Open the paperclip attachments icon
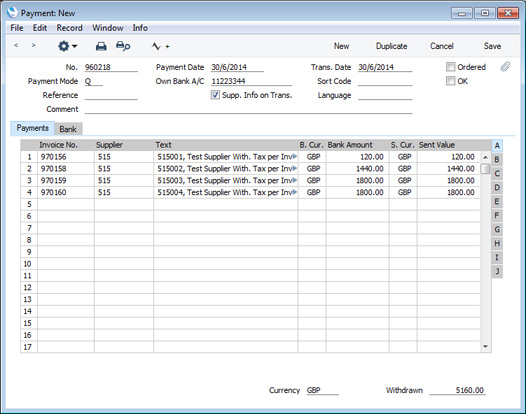526x414 pixels. click(505, 67)
